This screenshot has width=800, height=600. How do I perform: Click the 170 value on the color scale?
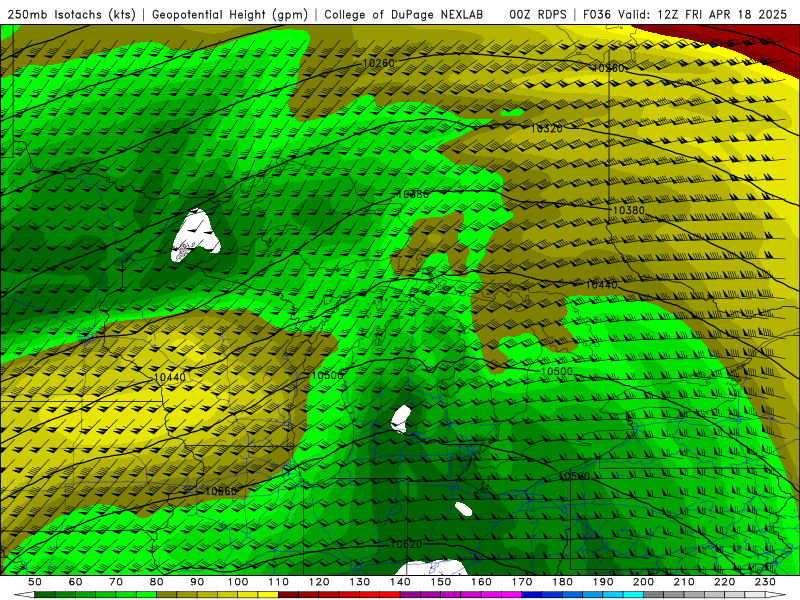click(522, 582)
